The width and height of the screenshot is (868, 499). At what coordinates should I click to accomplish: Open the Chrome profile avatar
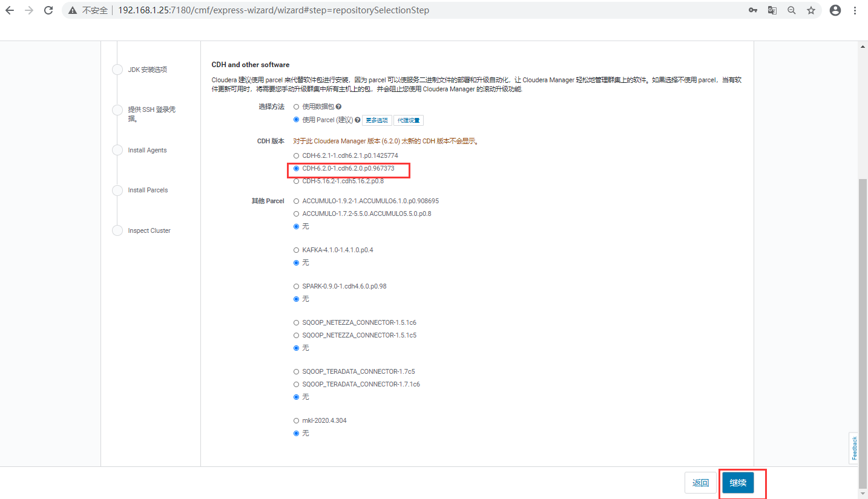(835, 10)
